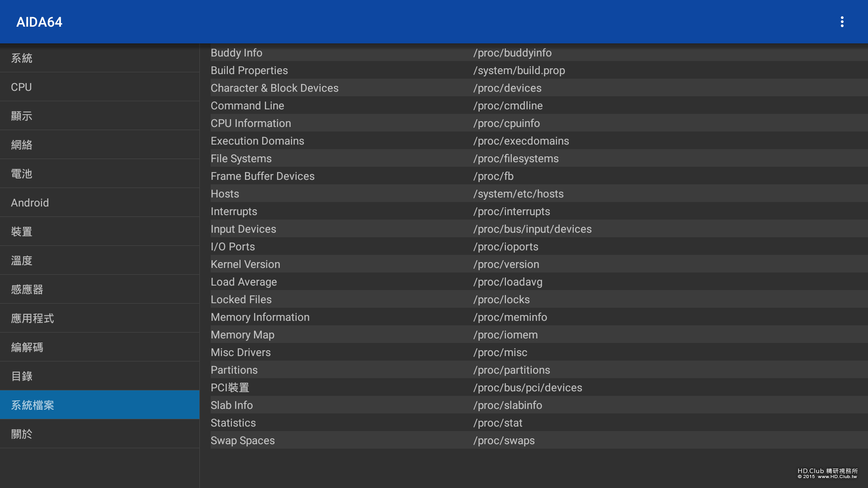
Task: Select the 關於 about item
Action: click(x=99, y=434)
